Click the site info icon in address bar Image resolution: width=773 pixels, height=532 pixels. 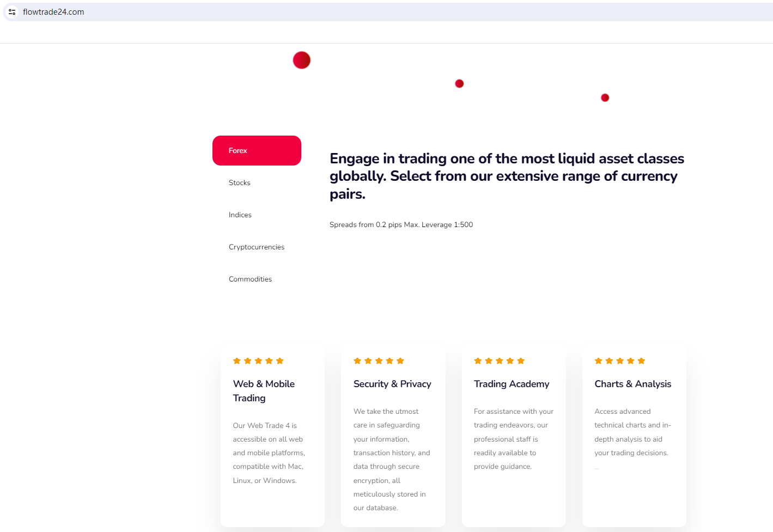[12, 12]
